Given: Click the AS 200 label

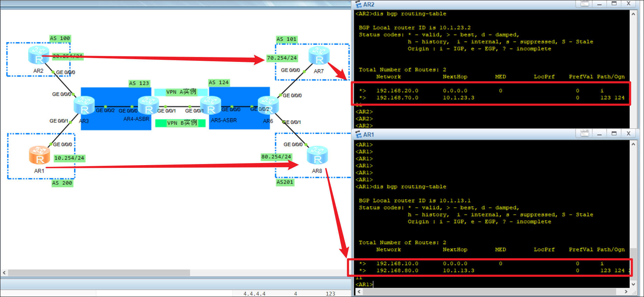Looking at the screenshot, I should coord(62,183).
